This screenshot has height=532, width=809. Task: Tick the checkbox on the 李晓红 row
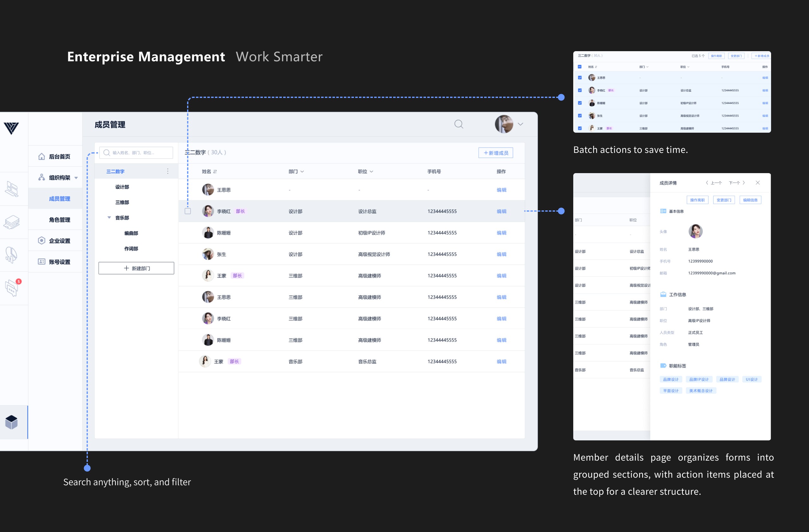[x=188, y=211]
